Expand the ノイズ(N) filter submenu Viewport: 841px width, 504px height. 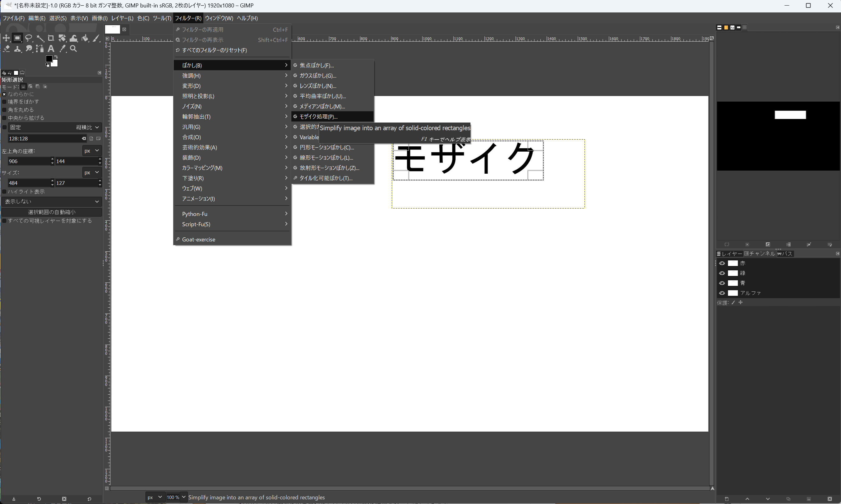point(233,106)
